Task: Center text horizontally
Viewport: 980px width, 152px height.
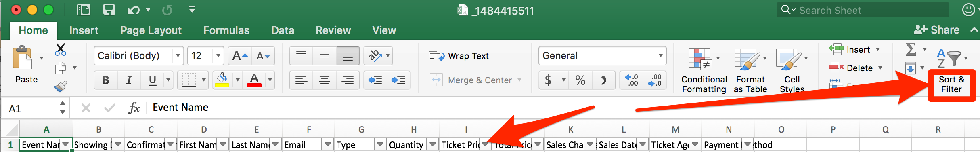Action: click(x=325, y=80)
